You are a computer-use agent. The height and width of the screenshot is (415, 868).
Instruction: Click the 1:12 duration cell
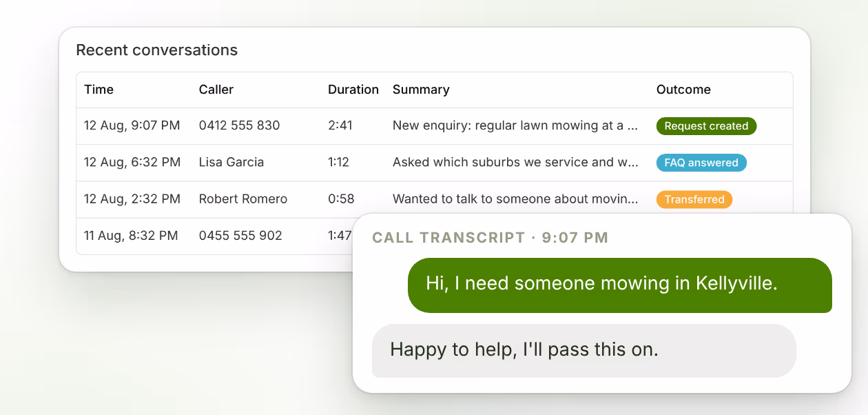pos(338,163)
